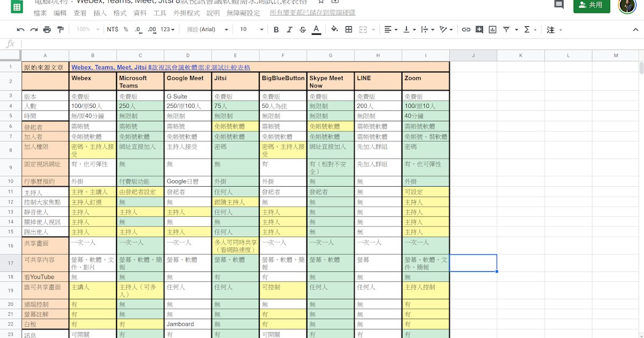The image size is (644, 338).
Task: Click the redo icon
Action: pos(34,30)
